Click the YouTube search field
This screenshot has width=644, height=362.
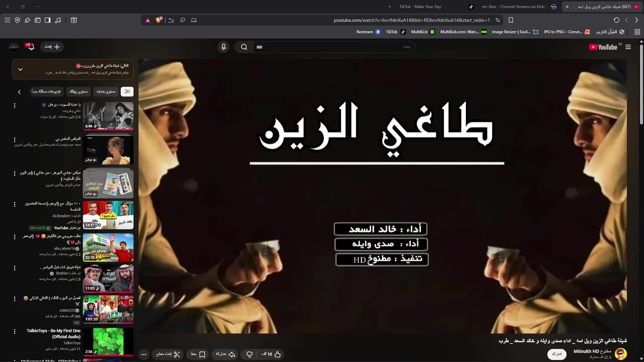[333, 47]
